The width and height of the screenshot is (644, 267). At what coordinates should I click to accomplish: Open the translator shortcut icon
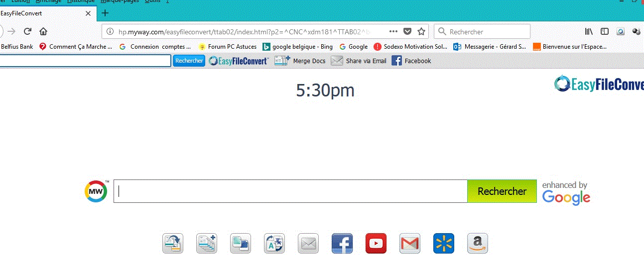274,244
